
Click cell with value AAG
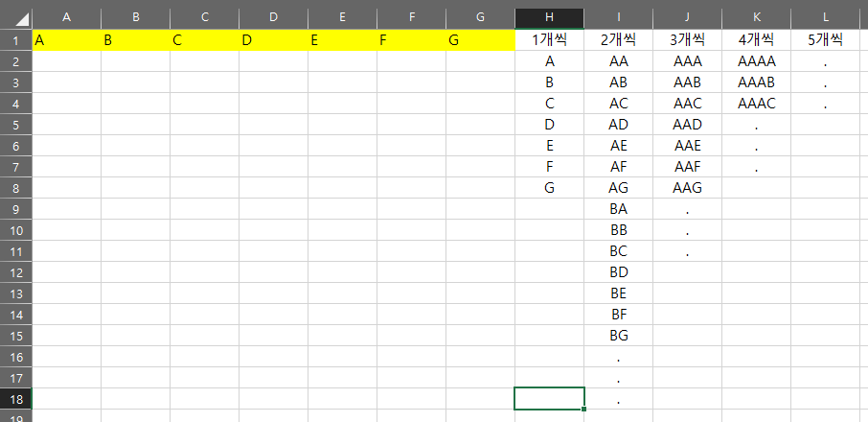tap(687, 188)
